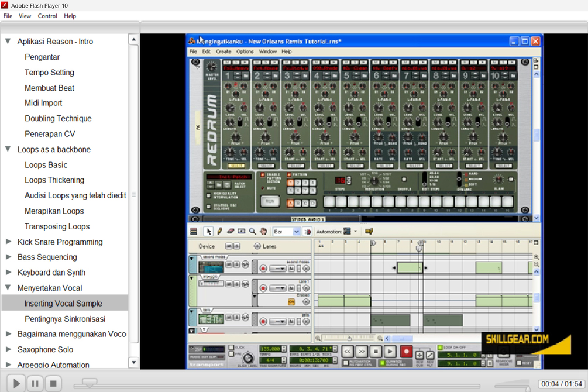Collapse the Loops as a backbone section
Screen dimensions: 588x392
click(x=8, y=149)
